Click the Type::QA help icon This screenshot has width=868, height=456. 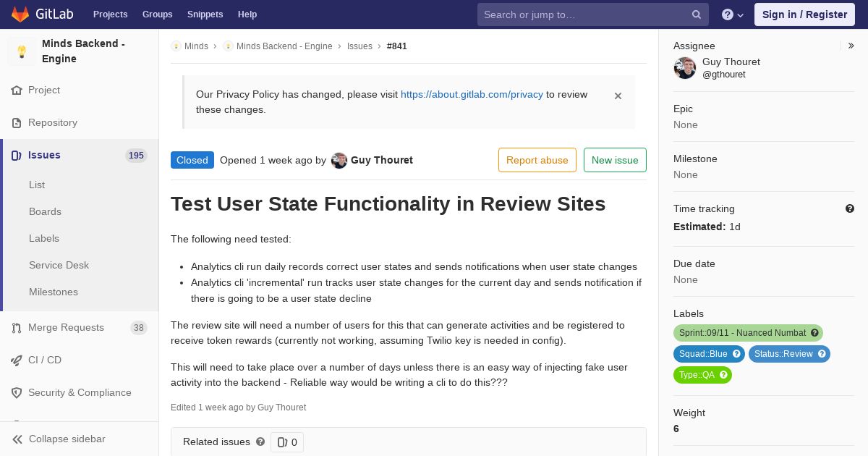pyautogui.click(x=723, y=375)
